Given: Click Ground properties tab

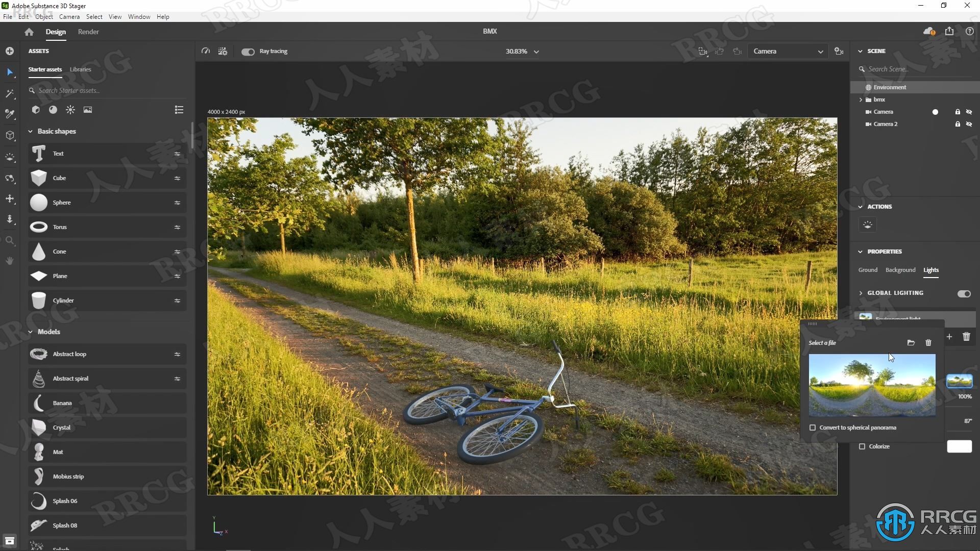Looking at the screenshot, I should (x=868, y=269).
